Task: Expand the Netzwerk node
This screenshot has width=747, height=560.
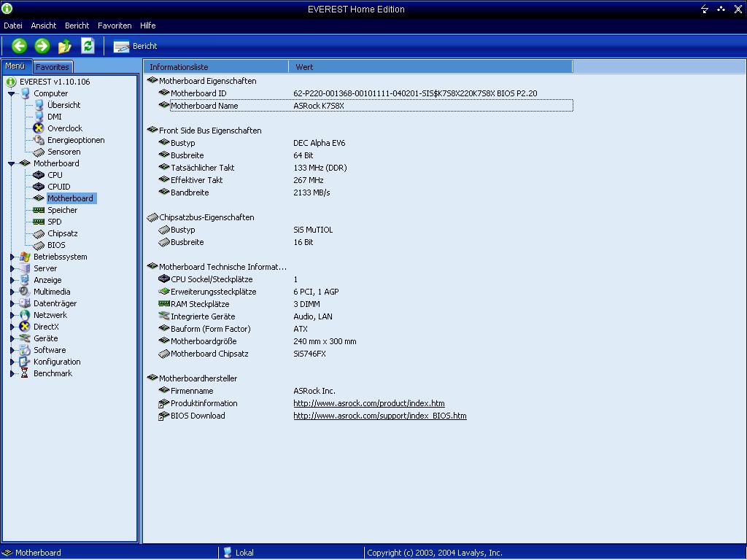Action: (x=12, y=315)
